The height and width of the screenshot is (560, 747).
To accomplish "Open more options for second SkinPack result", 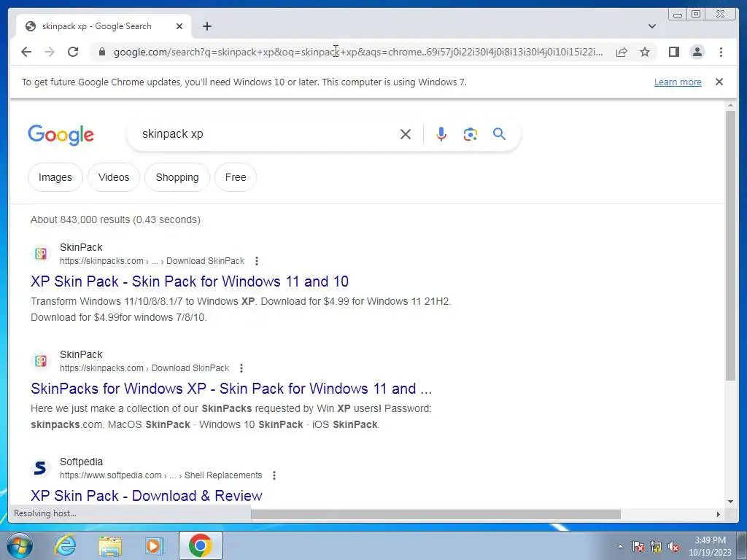I will point(241,368).
